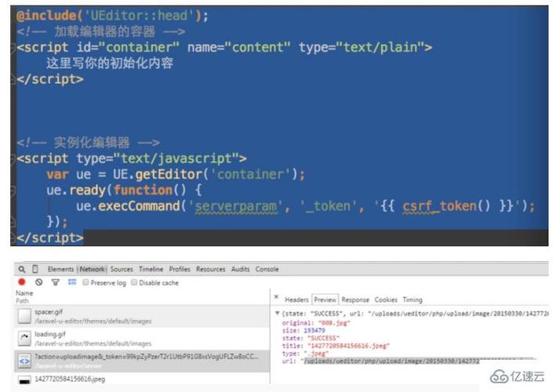Go to the Profiles tab

[x=180, y=270]
